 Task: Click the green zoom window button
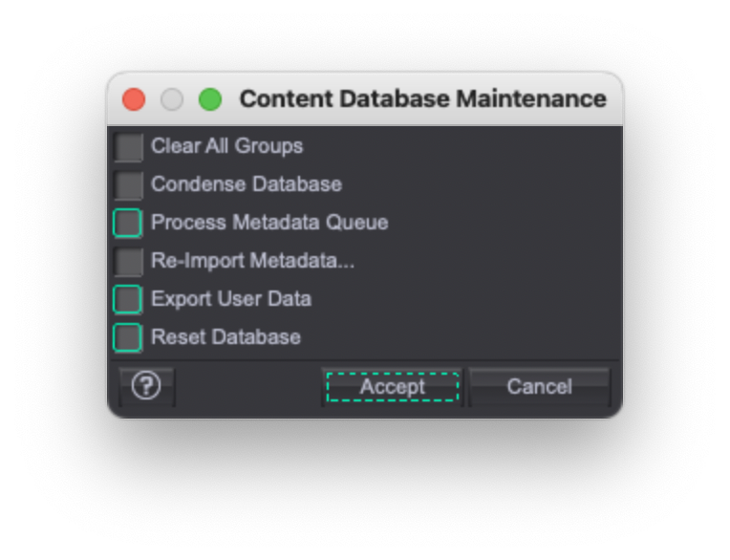tap(210, 99)
